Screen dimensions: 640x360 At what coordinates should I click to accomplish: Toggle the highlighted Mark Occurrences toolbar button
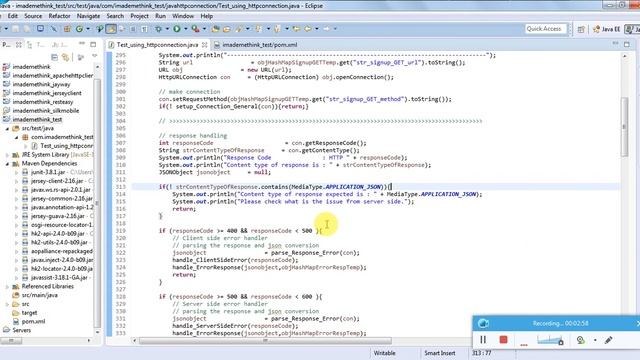click(111, 29)
